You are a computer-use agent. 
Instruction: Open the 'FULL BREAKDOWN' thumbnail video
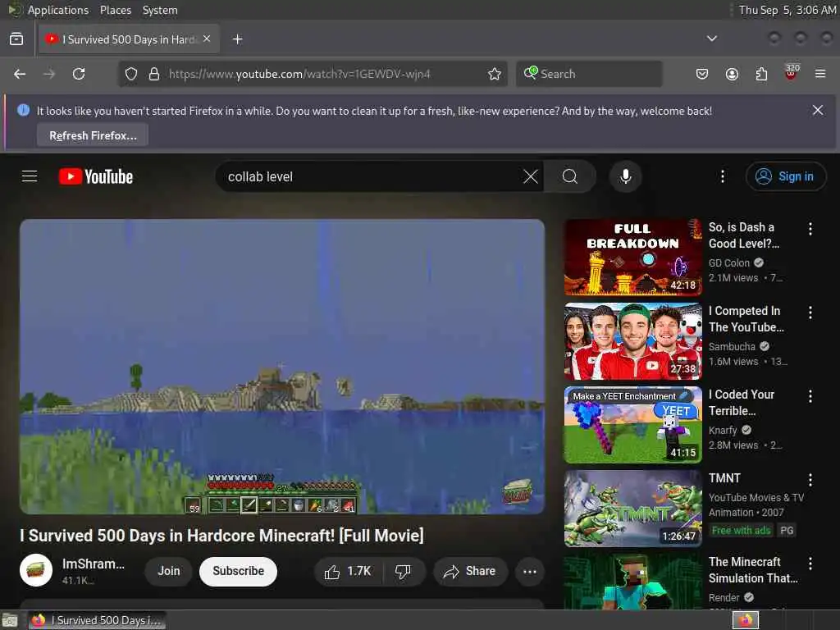click(x=632, y=257)
